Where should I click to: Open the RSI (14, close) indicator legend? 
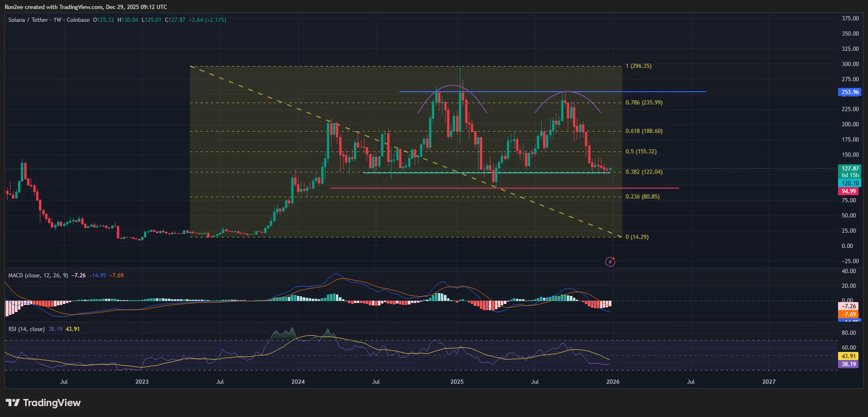(27, 329)
